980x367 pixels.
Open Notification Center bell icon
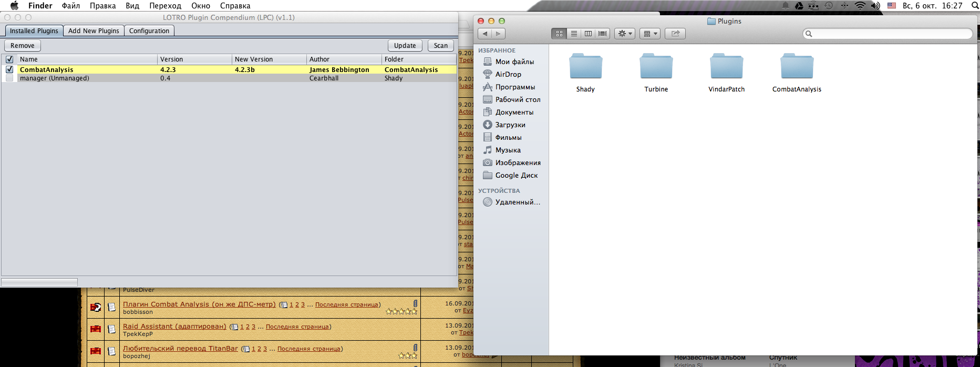point(785,6)
